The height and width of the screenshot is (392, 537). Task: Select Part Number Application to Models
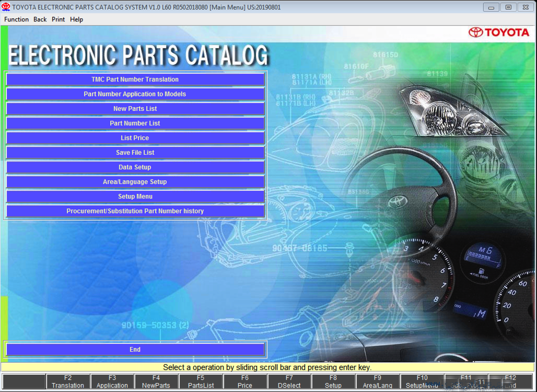[135, 94]
